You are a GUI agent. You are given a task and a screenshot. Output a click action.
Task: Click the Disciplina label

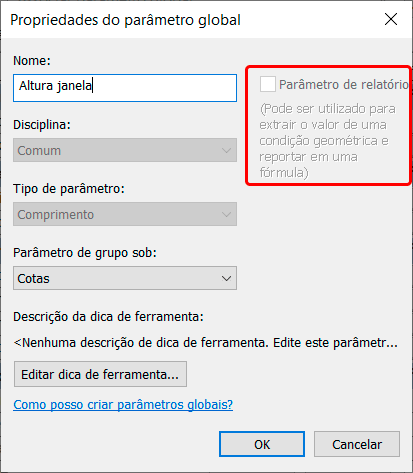[42, 125]
